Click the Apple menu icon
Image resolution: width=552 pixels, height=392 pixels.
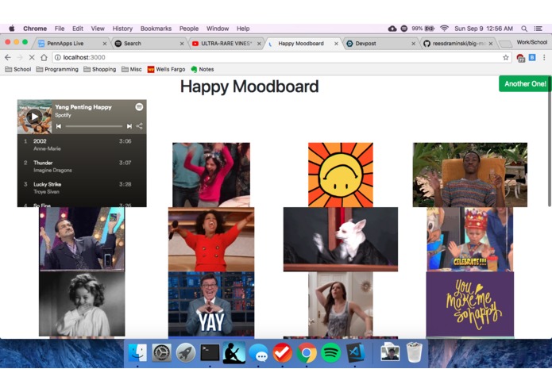pyautogui.click(x=12, y=29)
